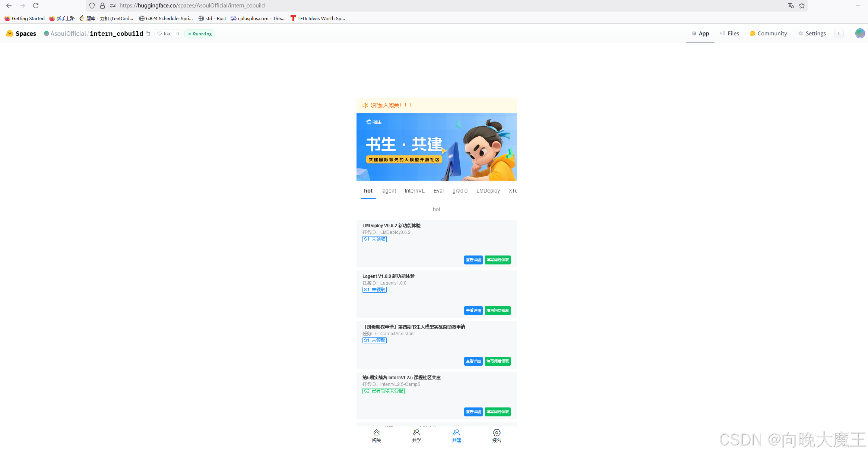Click the copy space name icon
This screenshot has width=868, height=454.
pyautogui.click(x=148, y=34)
